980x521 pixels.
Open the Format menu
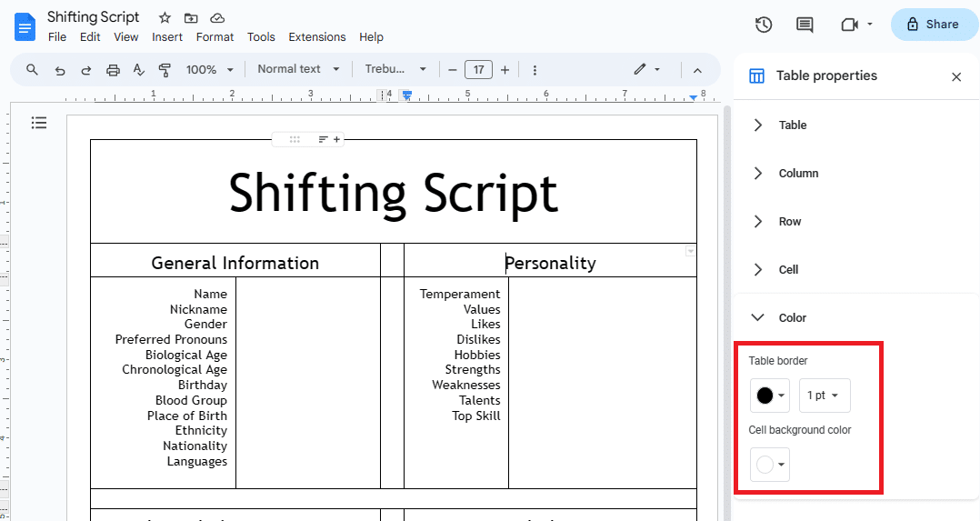[x=215, y=37]
